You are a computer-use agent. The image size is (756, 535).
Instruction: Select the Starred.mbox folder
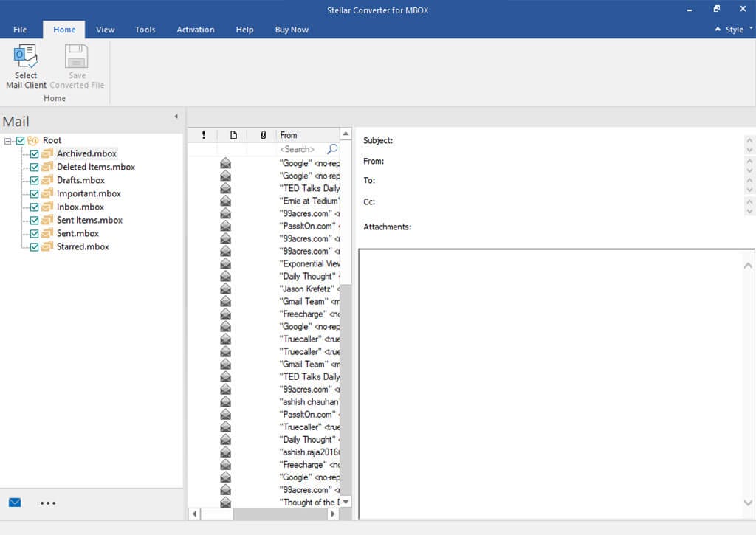[x=83, y=247]
